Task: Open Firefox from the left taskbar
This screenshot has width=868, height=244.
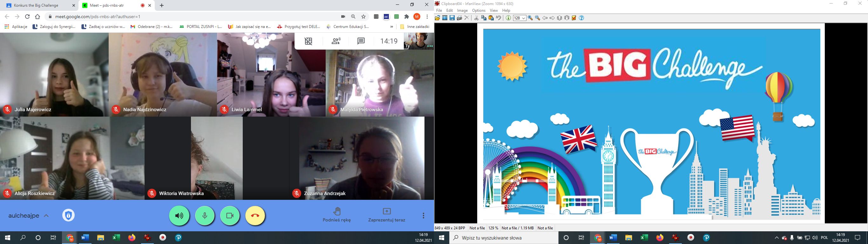Action: point(132,238)
